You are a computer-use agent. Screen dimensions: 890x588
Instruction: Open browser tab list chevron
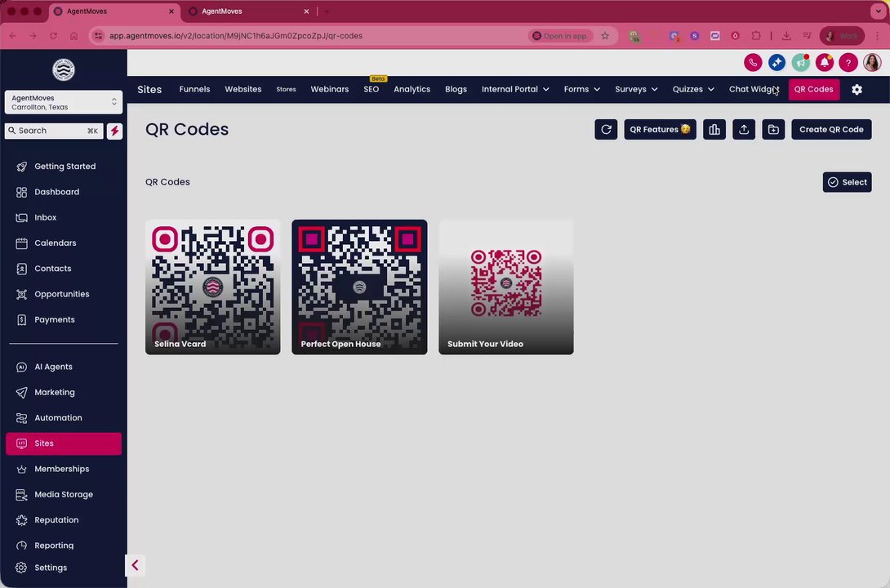878,11
